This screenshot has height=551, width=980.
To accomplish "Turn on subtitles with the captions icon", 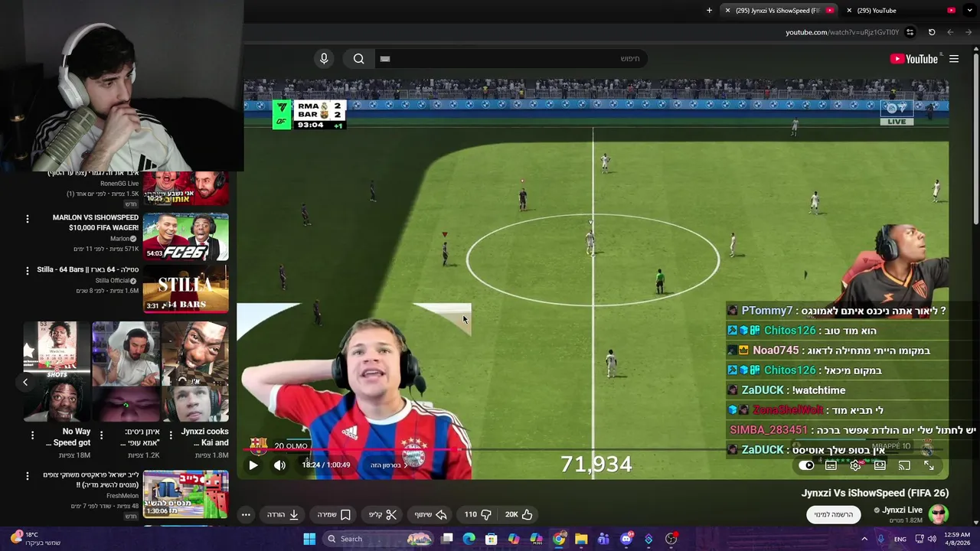I will (x=831, y=465).
